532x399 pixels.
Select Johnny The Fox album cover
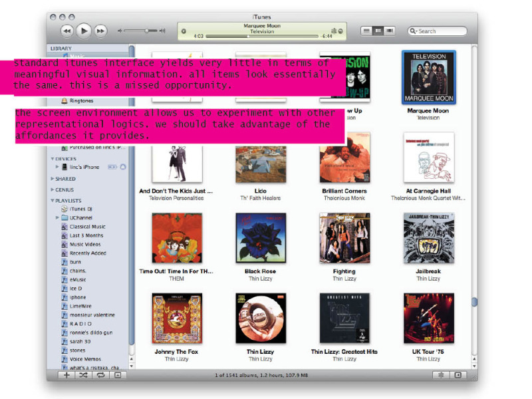(177, 319)
